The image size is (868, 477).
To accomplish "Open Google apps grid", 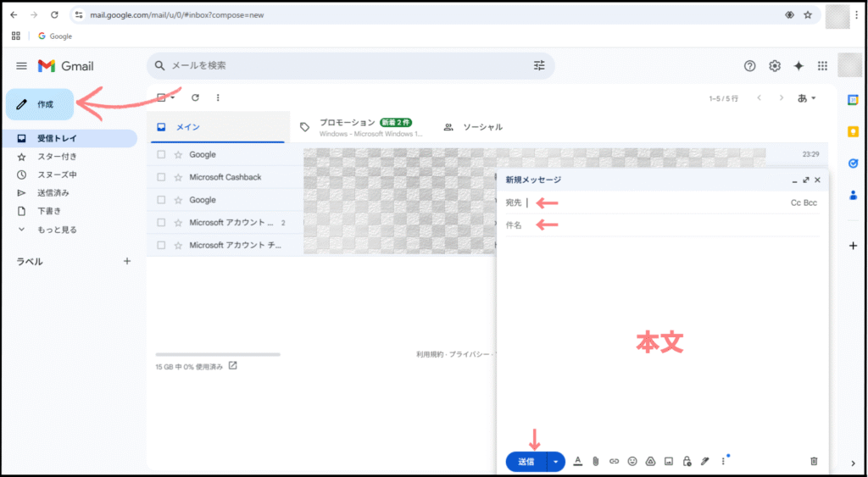I will [x=822, y=66].
